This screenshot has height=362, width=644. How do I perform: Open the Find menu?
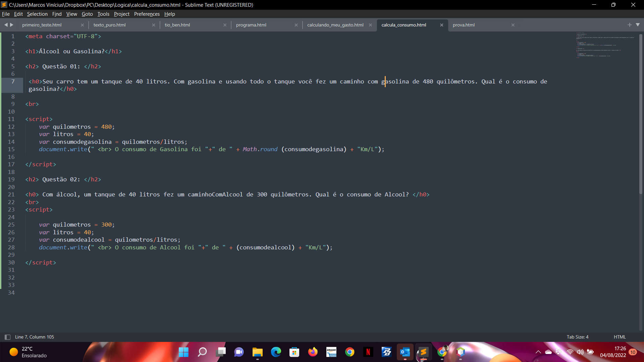tap(57, 14)
